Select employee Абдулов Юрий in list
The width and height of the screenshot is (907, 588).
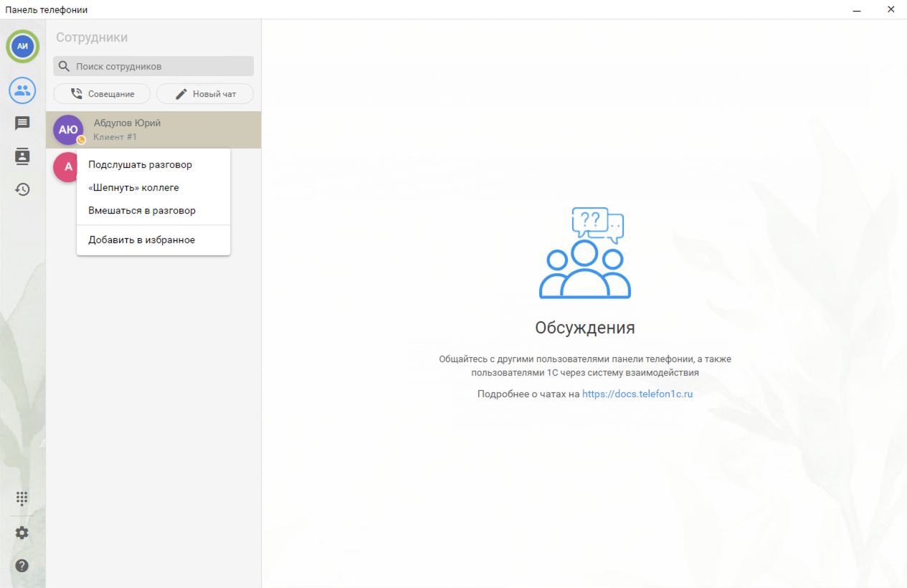pyautogui.click(x=172, y=129)
